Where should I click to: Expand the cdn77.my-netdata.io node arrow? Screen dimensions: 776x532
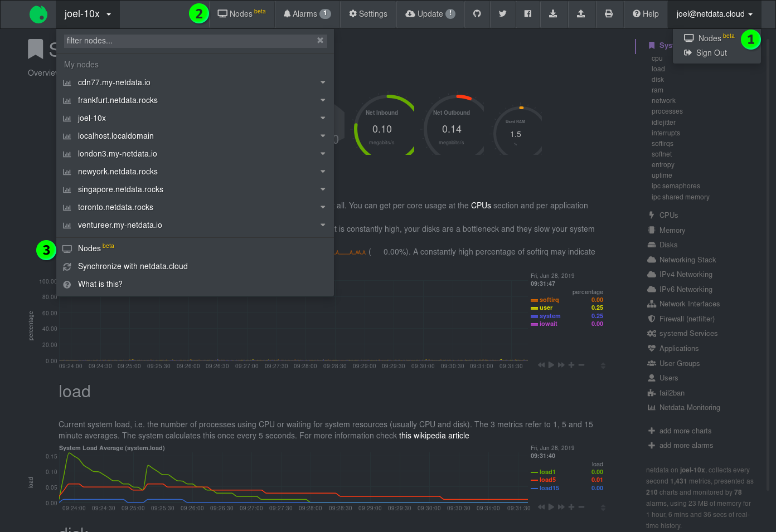(x=323, y=82)
